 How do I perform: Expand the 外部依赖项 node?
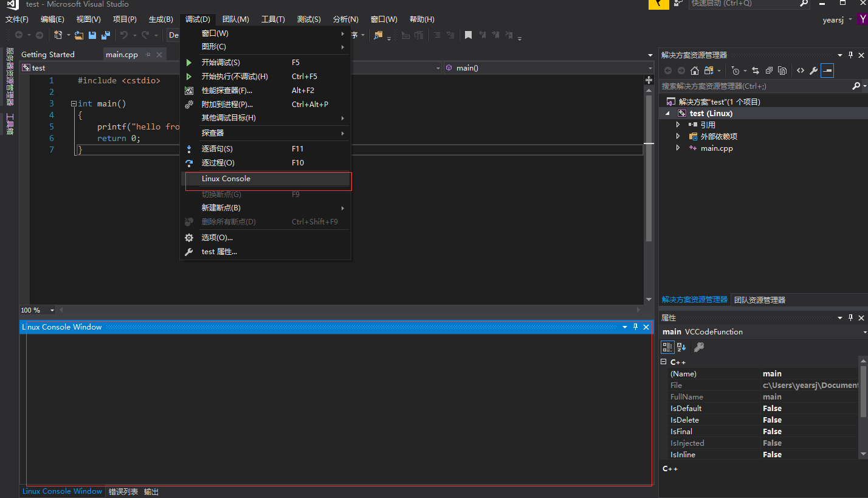point(678,136)
